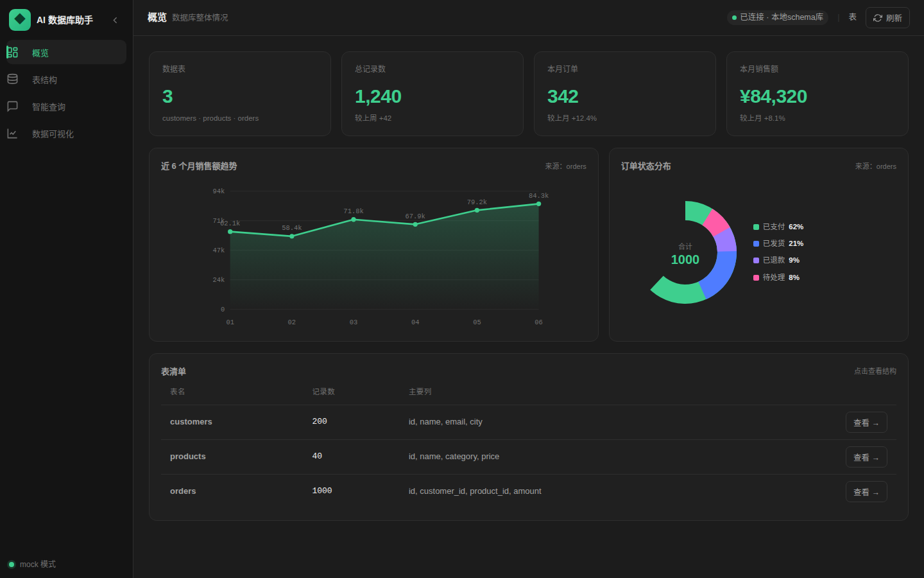Click the 58.4k data point for month 02
The width and height of the screenshot is (924, 578).
pyautogui.click(x=292, y=236)
